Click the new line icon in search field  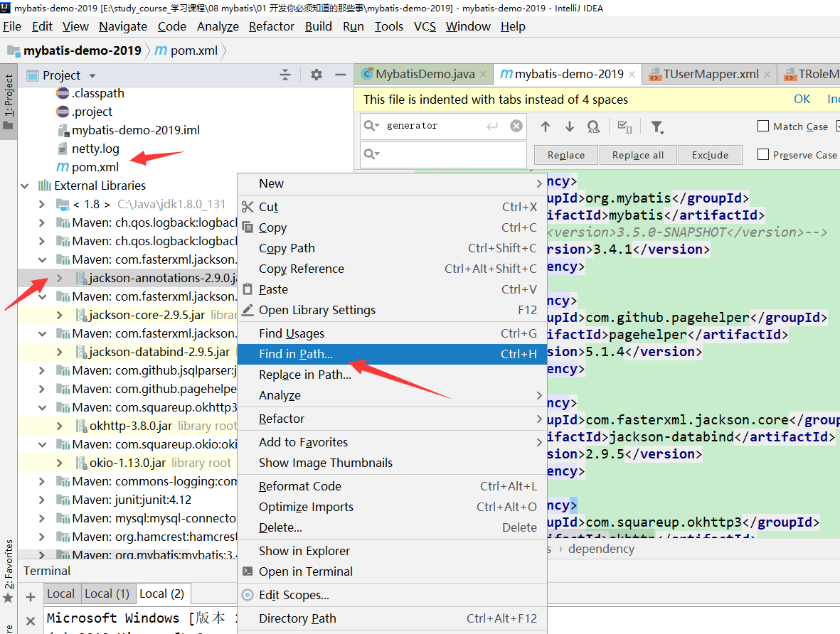tap(492, 127)
